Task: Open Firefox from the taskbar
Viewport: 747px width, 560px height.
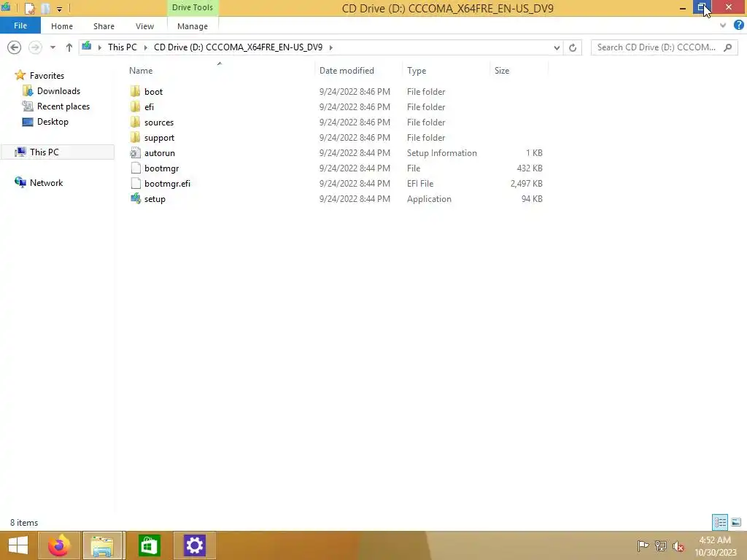Action: [x=59, y=545]
